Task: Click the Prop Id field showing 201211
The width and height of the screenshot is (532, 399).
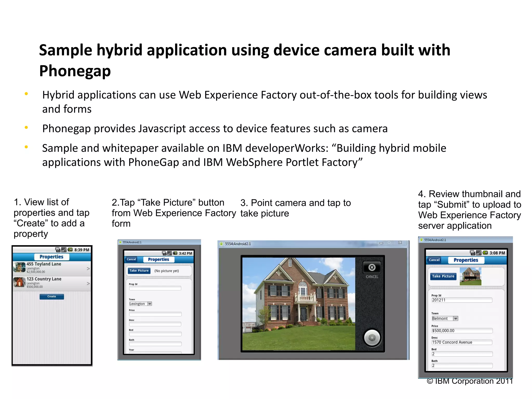Action: tap(462, 300)
